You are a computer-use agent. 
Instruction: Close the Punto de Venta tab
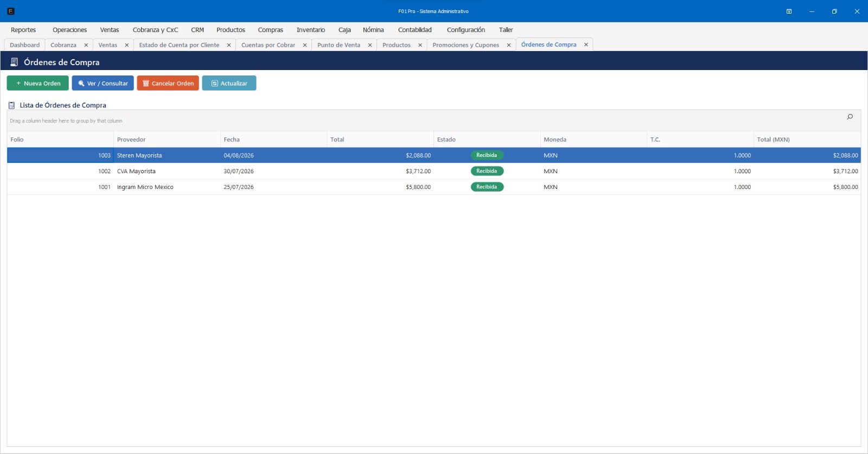coord(370,45)
